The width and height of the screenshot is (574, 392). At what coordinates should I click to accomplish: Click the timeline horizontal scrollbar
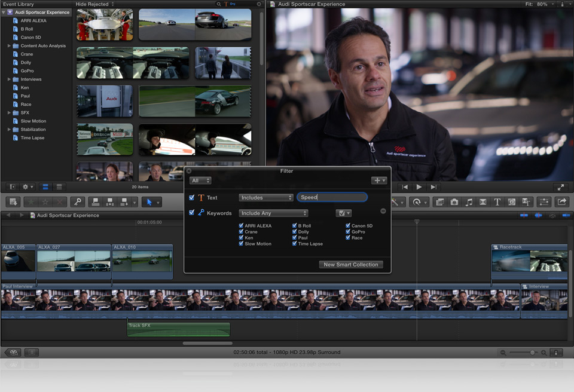coord(207,344)
